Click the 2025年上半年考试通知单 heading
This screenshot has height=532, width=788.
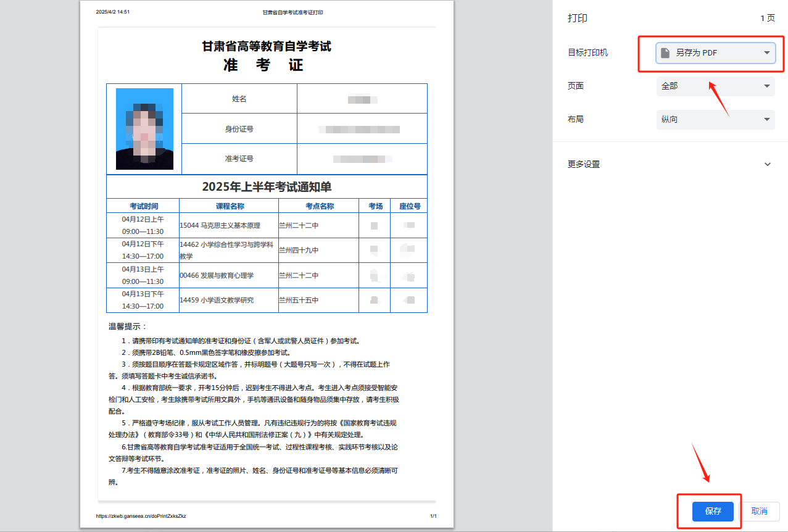[x=267, y=187]
